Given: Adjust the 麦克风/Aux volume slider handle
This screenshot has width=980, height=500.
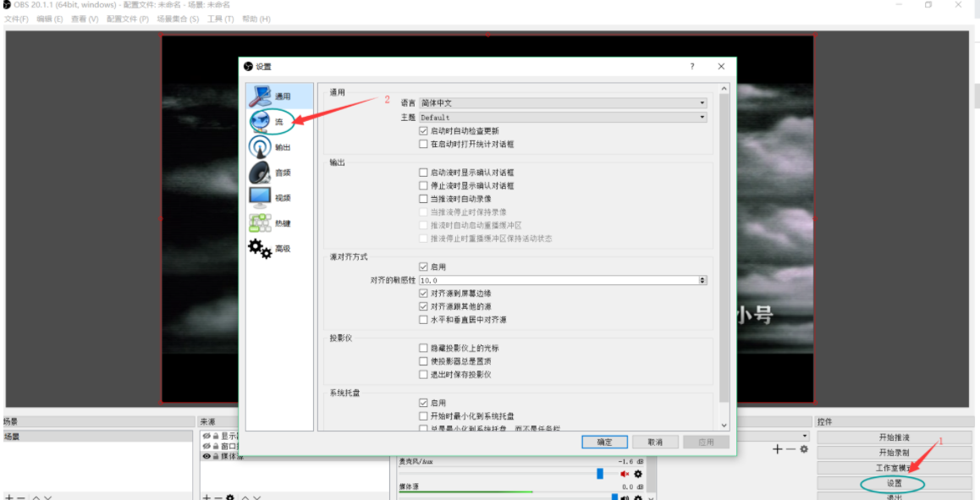Looking at the screenshot, I should 600,475.
